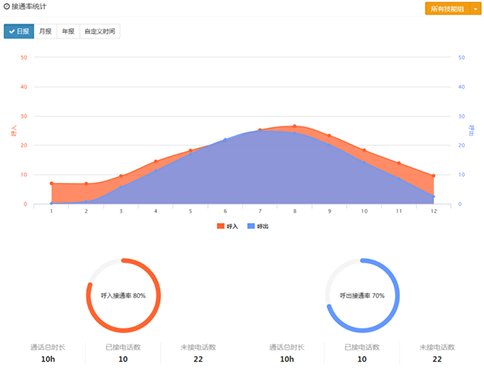Click the 接通率统计 panel title
The image size is (484, 374).
pyautogui.click(x=29, y=6)
